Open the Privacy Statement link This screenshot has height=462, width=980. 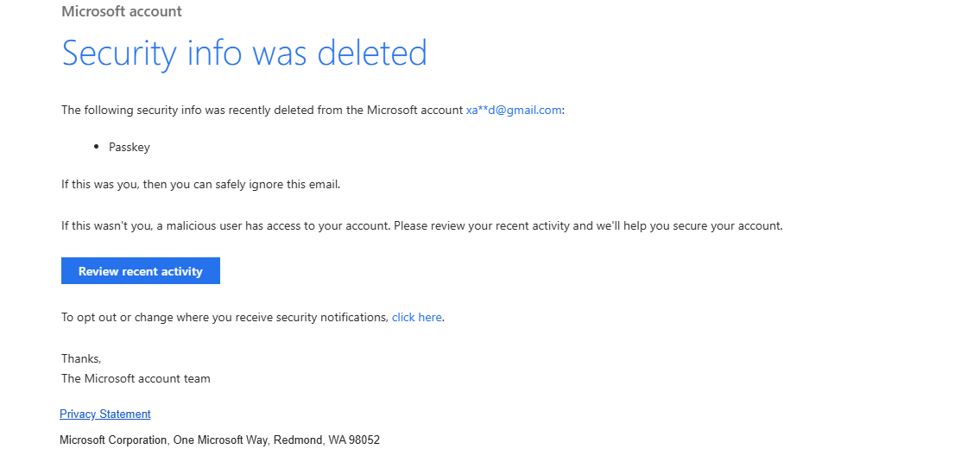coord(105,414)
